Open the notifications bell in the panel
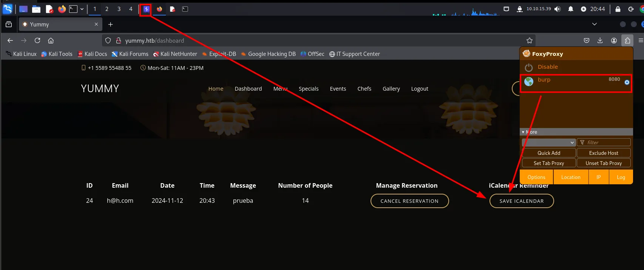The height and width of the screenshot is (270, 644). coord(571,9)
